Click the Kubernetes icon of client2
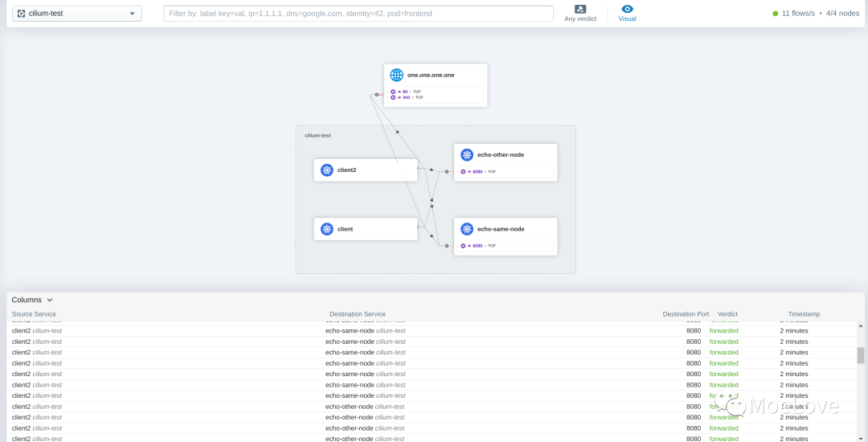The width and height of the screenshot is (868, 442). coord(326,170)
